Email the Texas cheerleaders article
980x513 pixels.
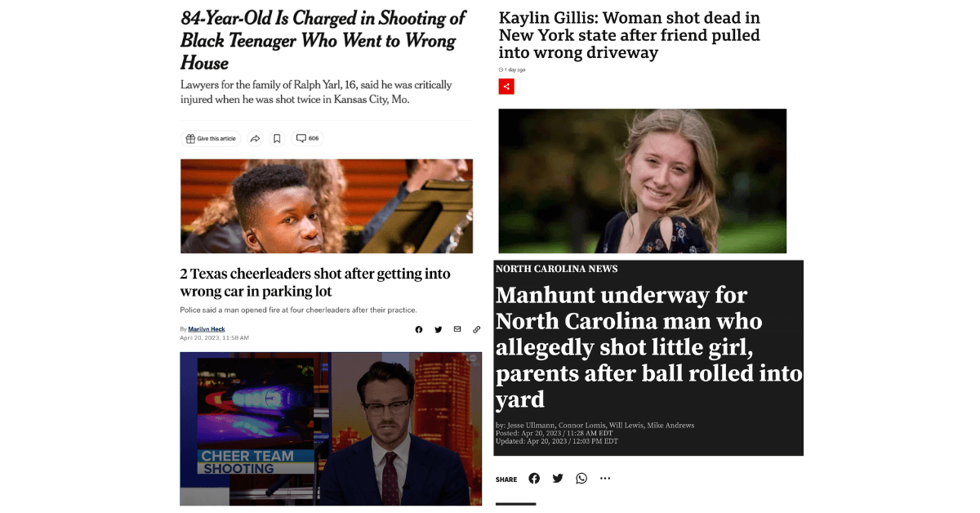point(457,329)
